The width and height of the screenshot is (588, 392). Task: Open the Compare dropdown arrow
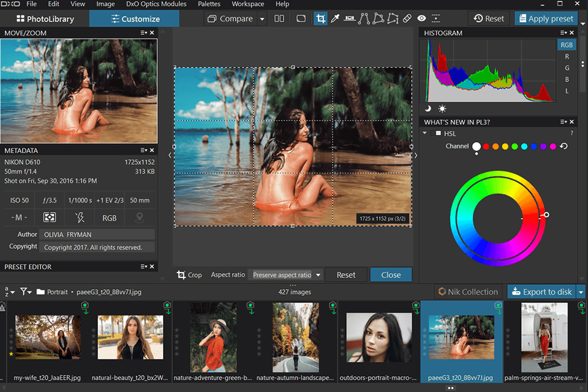(262, 19)
